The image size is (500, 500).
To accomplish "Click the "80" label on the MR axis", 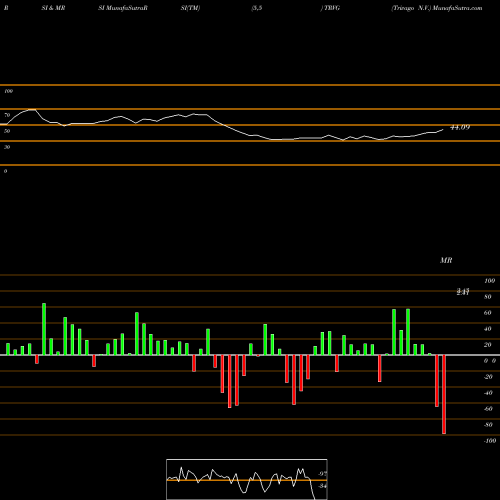I will coord(488,297).
